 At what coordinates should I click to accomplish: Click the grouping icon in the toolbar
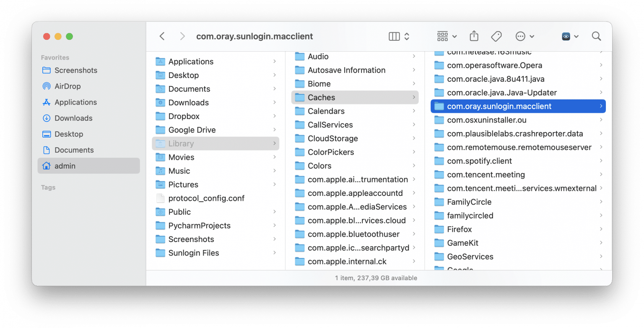point(442,36)
